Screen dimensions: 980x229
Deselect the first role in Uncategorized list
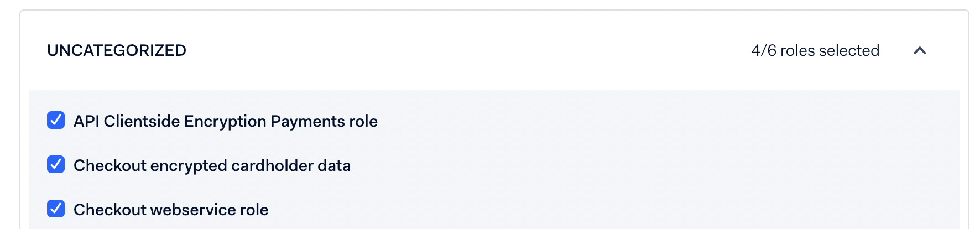pyautogui.click(x=56, y=120)
